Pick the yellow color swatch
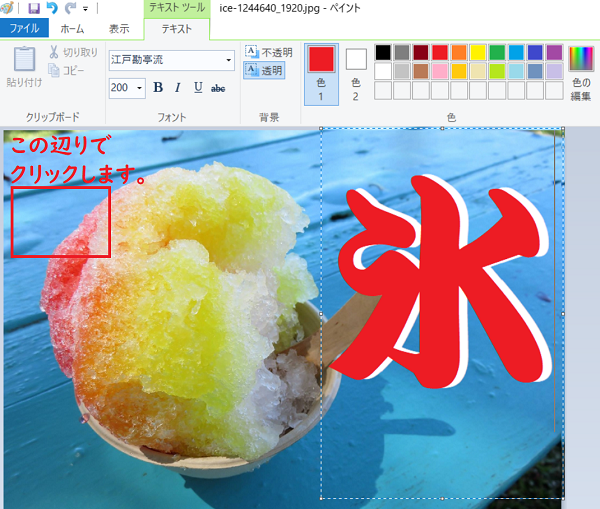Viewport: 600px width, 509px height. 478,52
